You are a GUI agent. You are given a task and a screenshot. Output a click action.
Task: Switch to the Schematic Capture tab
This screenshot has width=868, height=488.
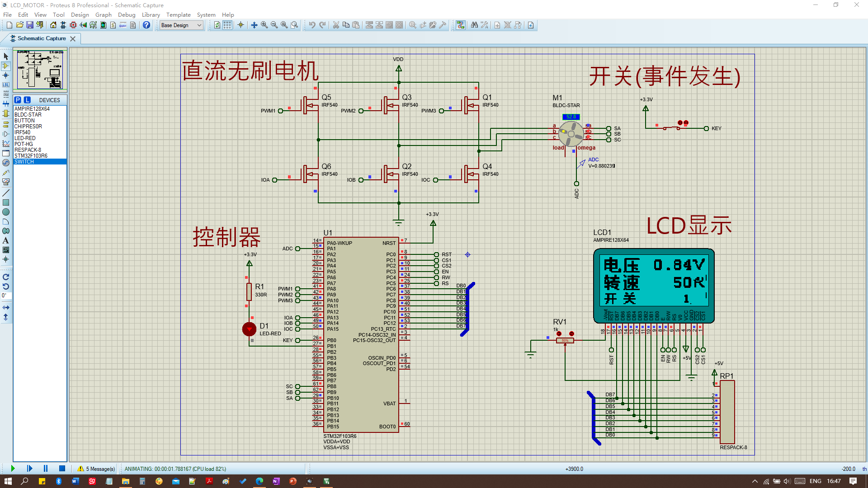(x=42, y=38)
